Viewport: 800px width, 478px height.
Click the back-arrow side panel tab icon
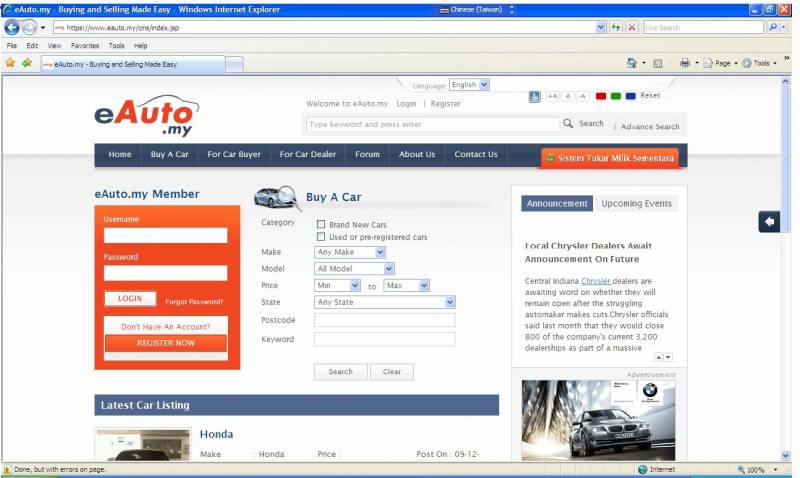[769, 221]
